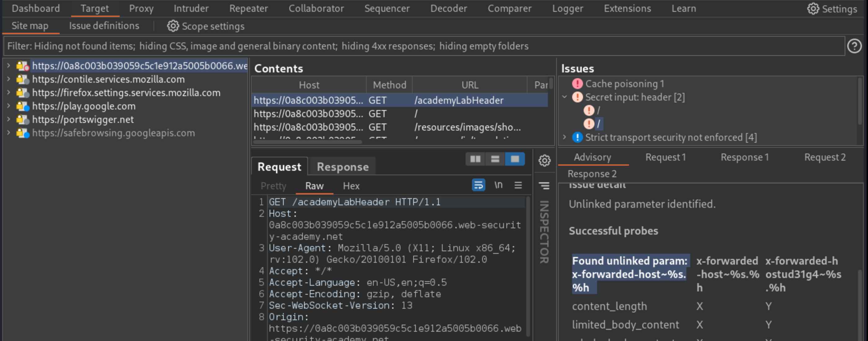Expand the Inspector panel icon
This screenshot has height=341, width=868.
click(544, 186)
